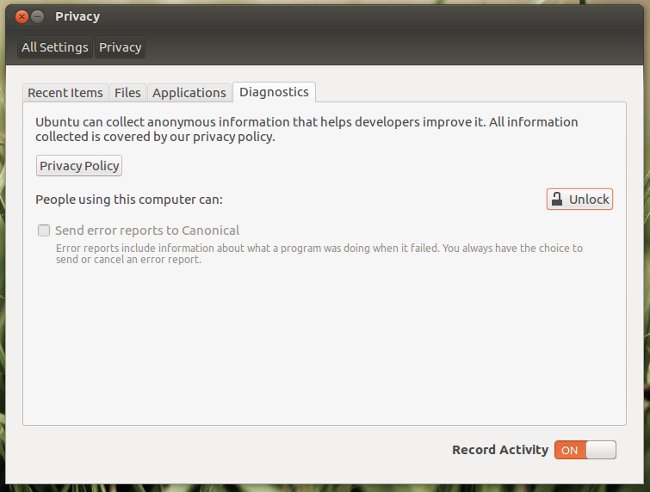Screen dimensions: 650x492
Task: Minimize the Privacy window
Action: (39, 17)
